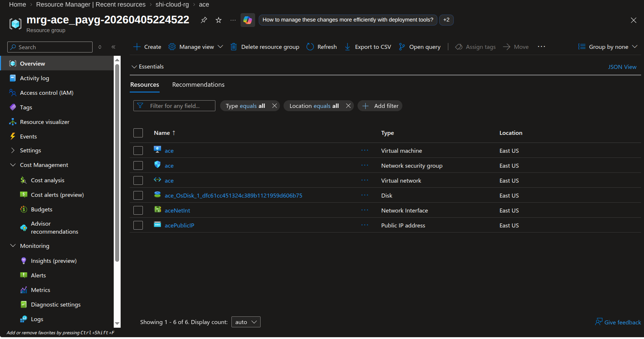Pin this resource group to dashboard

pos(204,20)
